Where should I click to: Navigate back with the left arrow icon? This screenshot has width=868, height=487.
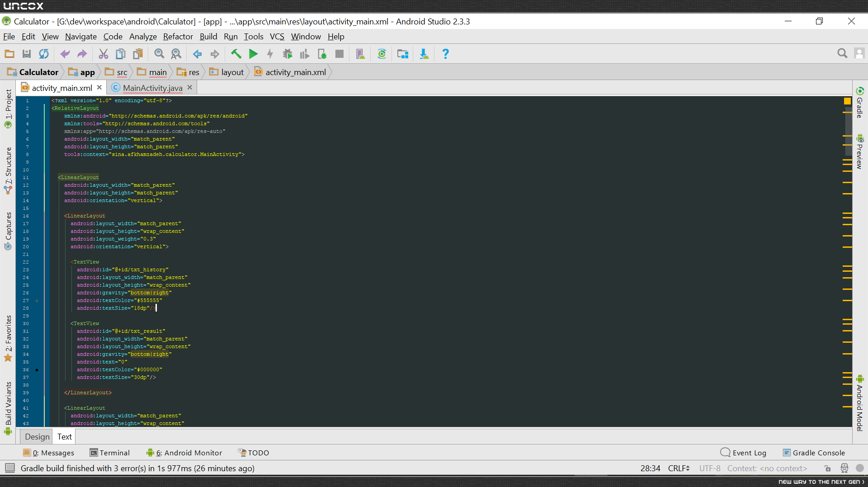click(198, 54)
